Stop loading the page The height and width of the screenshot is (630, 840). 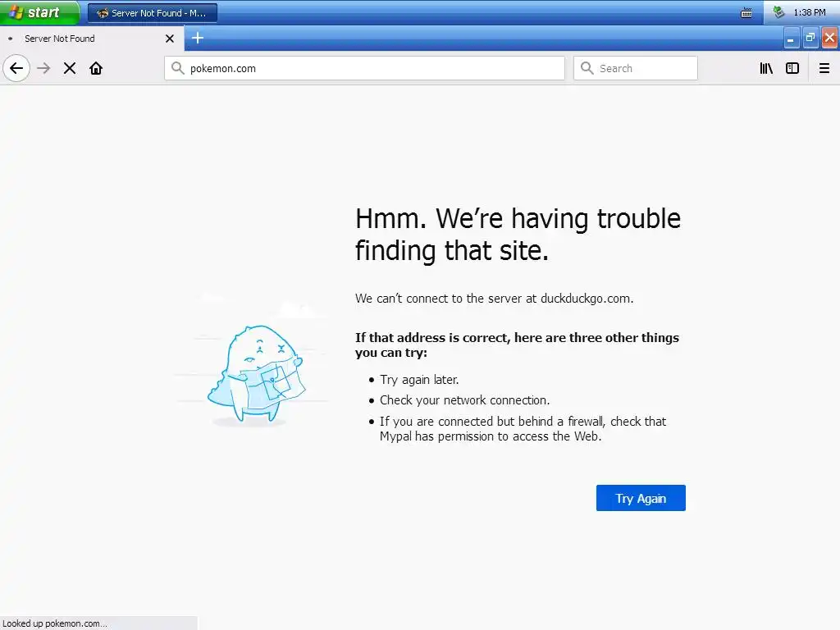(70, 68)
